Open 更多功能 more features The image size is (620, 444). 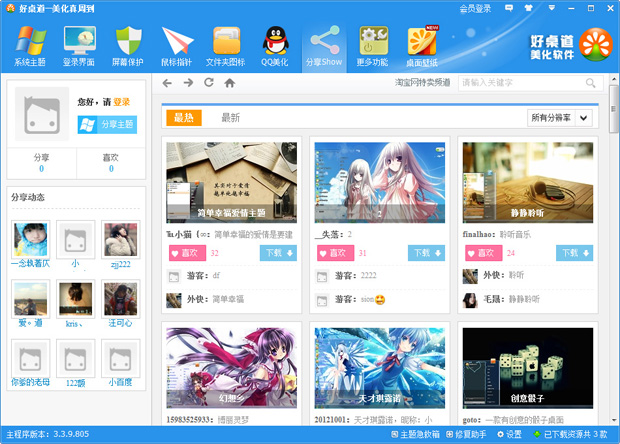[372, 46]
